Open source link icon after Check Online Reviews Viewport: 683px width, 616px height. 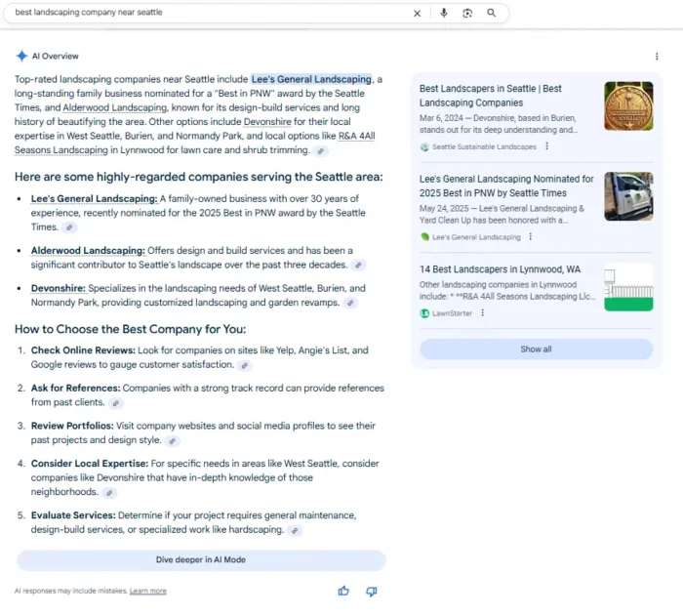[x=245, y=365]
